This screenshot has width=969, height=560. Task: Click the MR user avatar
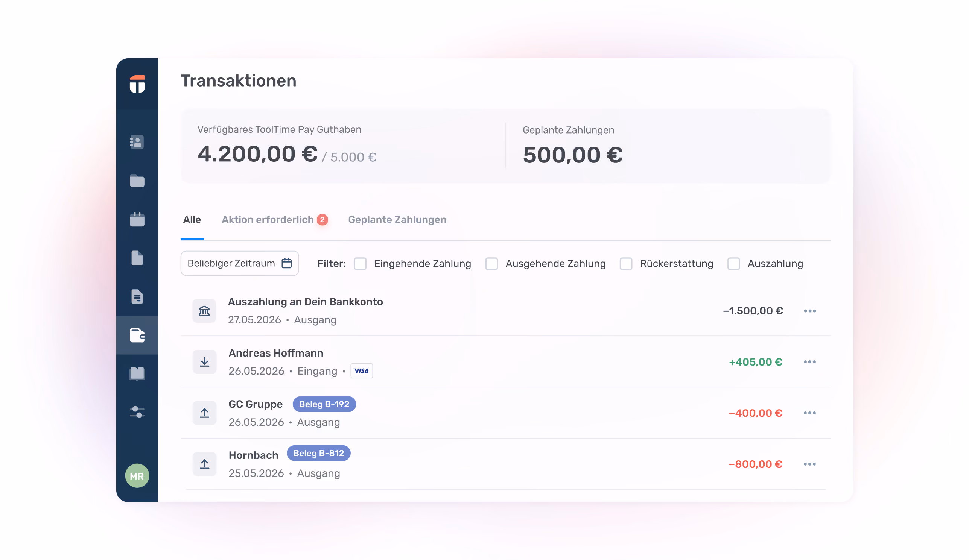click(x=137, y=476)
